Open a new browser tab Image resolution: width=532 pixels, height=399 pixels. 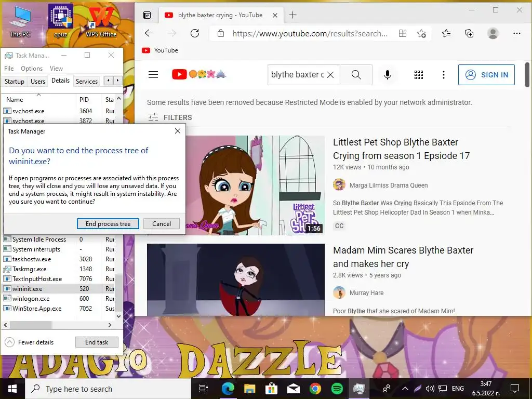click(292, 15)
